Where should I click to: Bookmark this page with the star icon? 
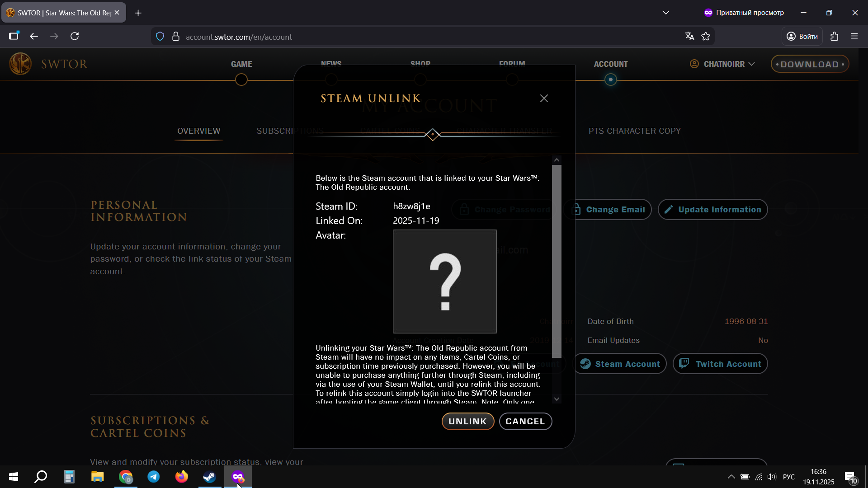[706, 37]
